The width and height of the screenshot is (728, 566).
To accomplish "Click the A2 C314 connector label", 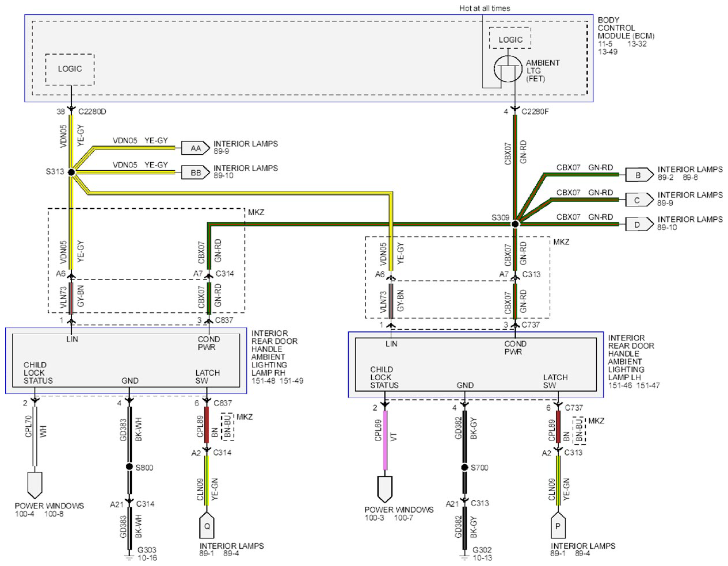I will [x=211, y=453].
